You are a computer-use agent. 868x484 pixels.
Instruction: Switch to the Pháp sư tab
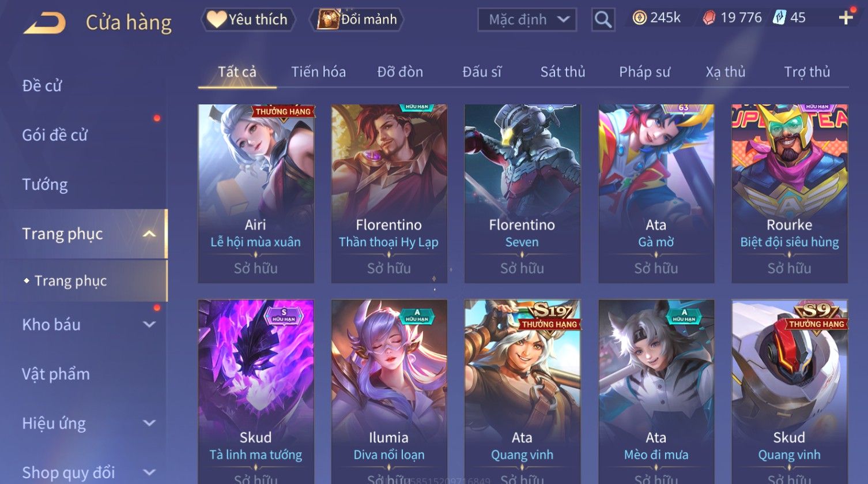644,72
